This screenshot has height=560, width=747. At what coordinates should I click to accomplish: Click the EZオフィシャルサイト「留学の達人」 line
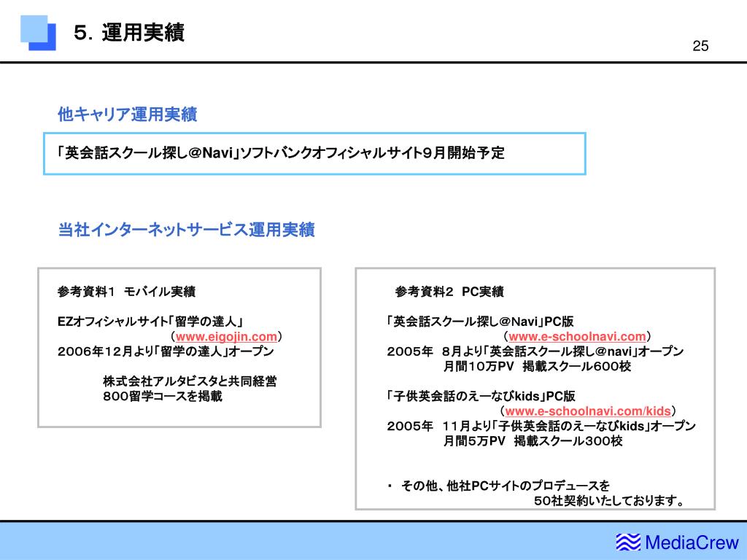150,322
